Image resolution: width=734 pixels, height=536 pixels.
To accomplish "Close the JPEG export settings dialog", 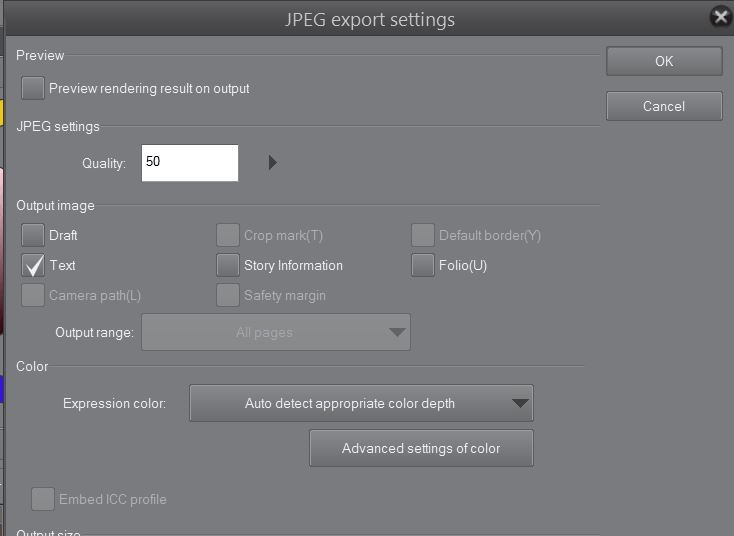I will pyautogui.click(x=720, y=17).
